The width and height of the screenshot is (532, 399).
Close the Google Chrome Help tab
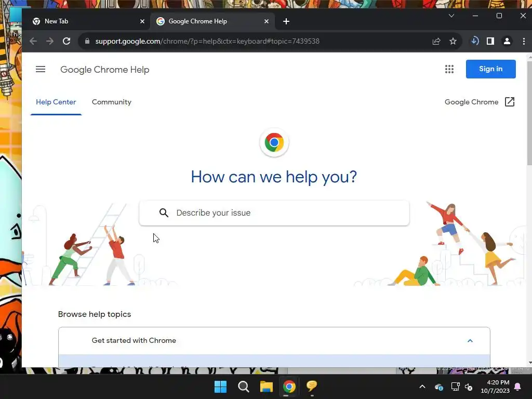coord(267,21)
